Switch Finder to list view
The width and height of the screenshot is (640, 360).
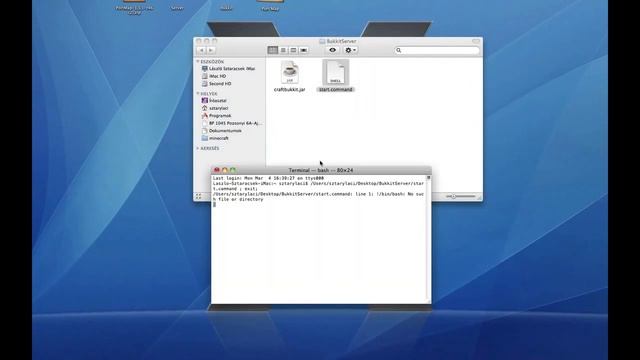click(283, 50)
